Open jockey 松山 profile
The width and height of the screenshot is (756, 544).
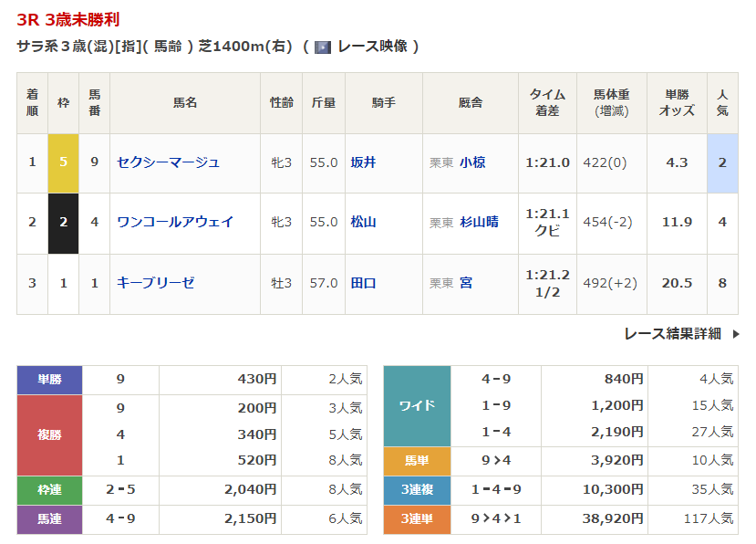(x=363, y=222)
